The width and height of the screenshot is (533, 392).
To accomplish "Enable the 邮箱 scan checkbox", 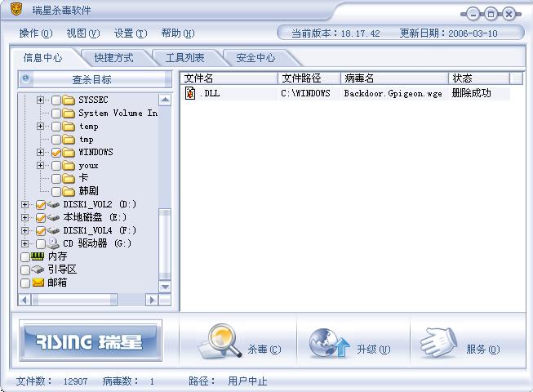I will point(25,283).
